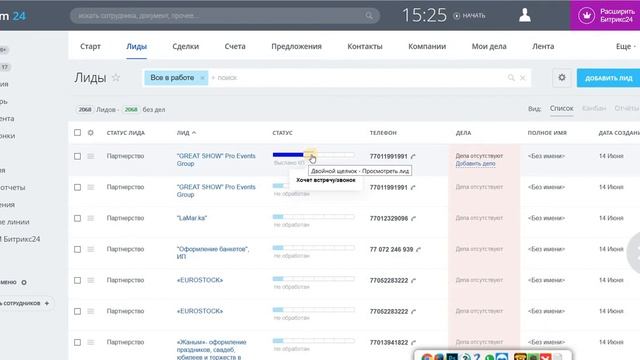This screenshot has height=360, width=640.
Task: Open row actions menu for LaMar.ka lead
Action: [91, 218]
